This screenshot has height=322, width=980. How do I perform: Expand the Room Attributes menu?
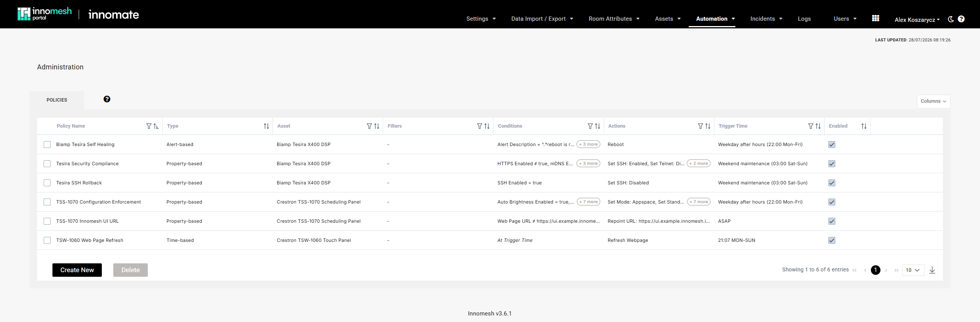(x=614, y=19)
